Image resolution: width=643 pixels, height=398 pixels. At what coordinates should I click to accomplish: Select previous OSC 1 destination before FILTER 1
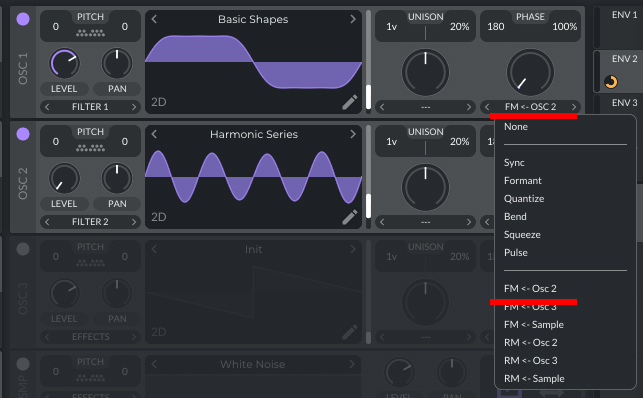[x=47, y=107]
